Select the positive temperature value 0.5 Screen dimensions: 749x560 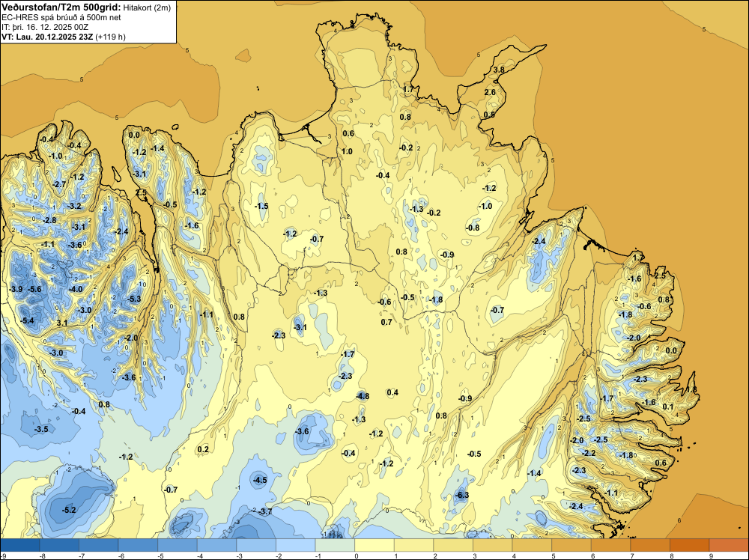(x=489, y=115)
